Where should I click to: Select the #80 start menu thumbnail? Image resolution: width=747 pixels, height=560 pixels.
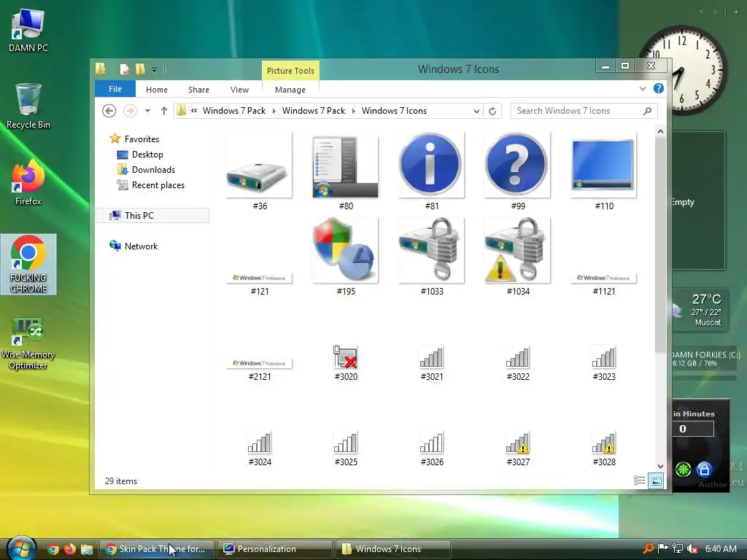345,166
